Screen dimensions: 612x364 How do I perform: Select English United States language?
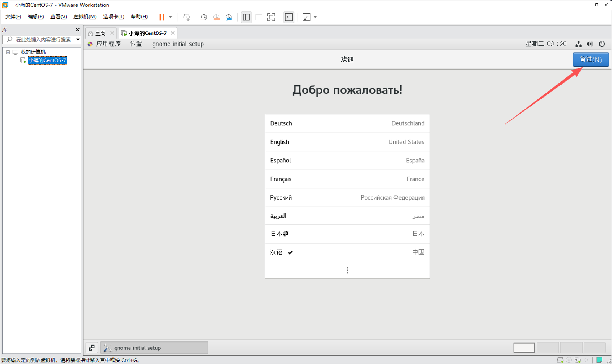pyautogui.click(x=347, y=142)
